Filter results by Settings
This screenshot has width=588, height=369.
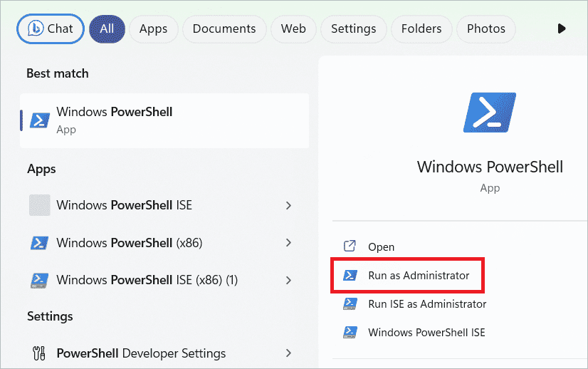[354, 29]
